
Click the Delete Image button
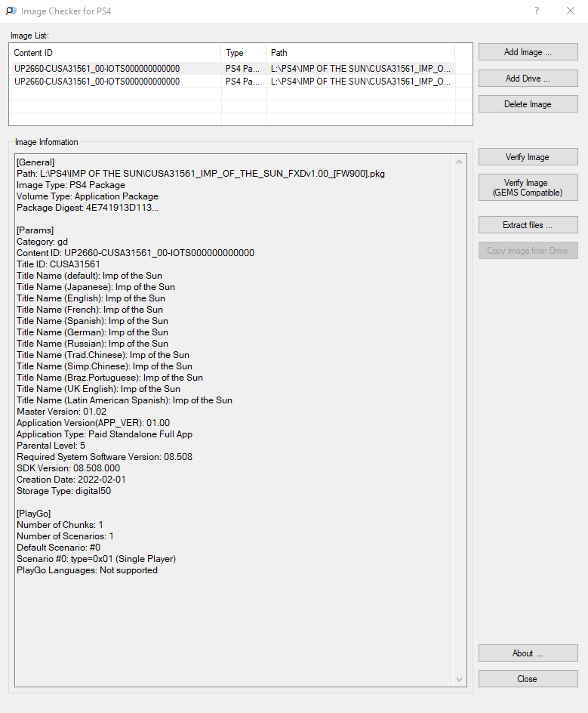[x=528, y=104]
